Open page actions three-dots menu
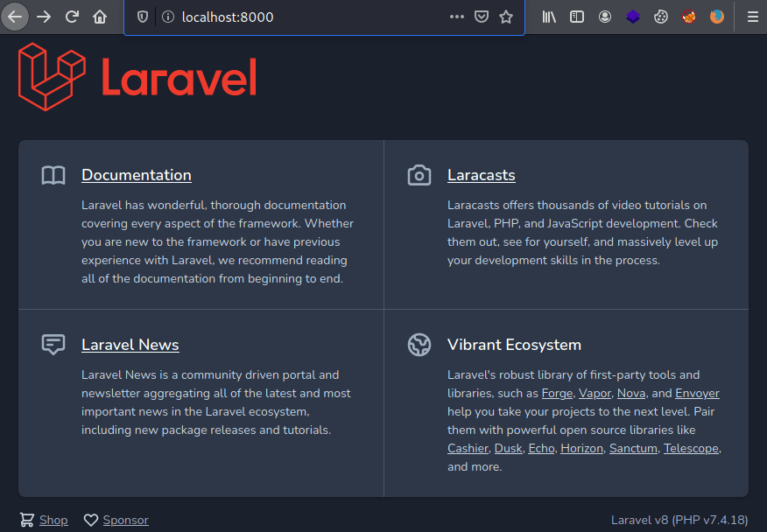Image resolution: width=767 pixels, height=532 pixels. click(x=457, y=17)
